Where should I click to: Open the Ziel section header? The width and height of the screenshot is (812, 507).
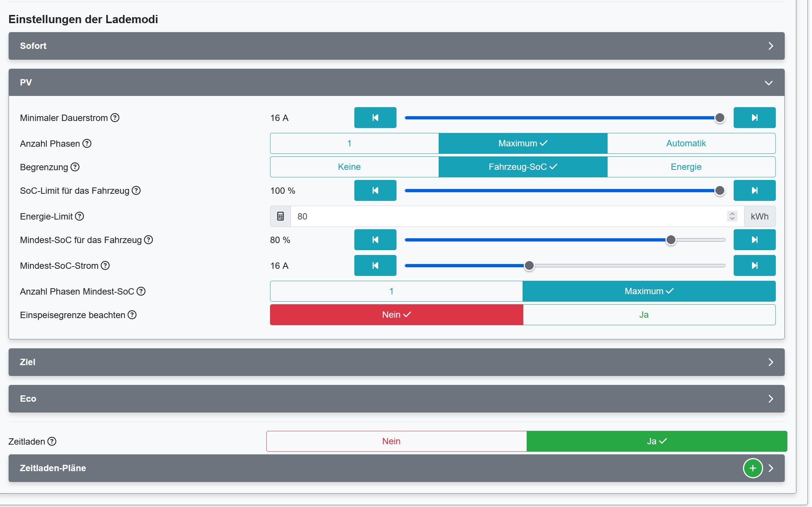(x=396, y=362)
